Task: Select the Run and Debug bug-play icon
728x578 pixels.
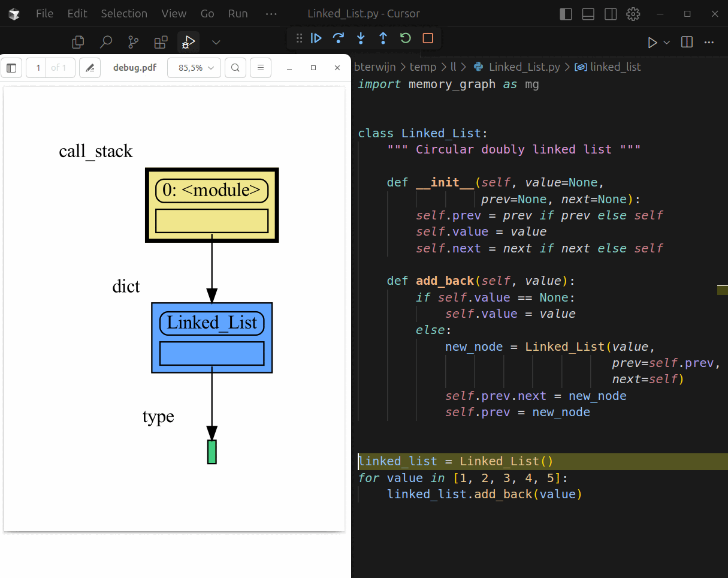Action: tap(188, 42)
